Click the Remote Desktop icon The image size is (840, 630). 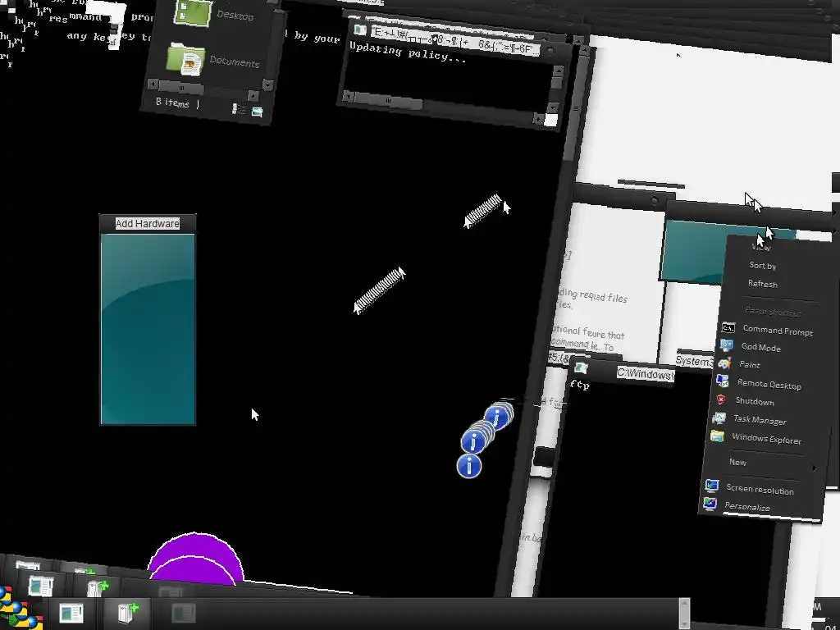722,381
